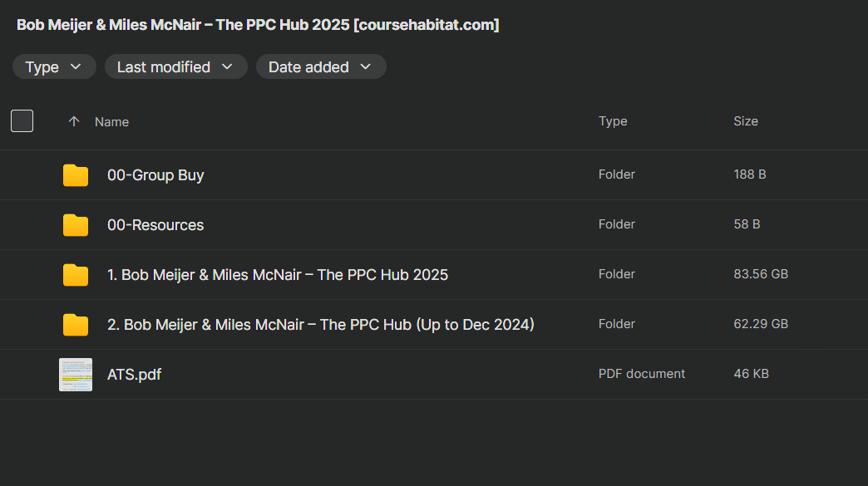Open the 00-Group Buy folder name
The width and height of the screenshot is (868, 486).
[x=155, y=175]
